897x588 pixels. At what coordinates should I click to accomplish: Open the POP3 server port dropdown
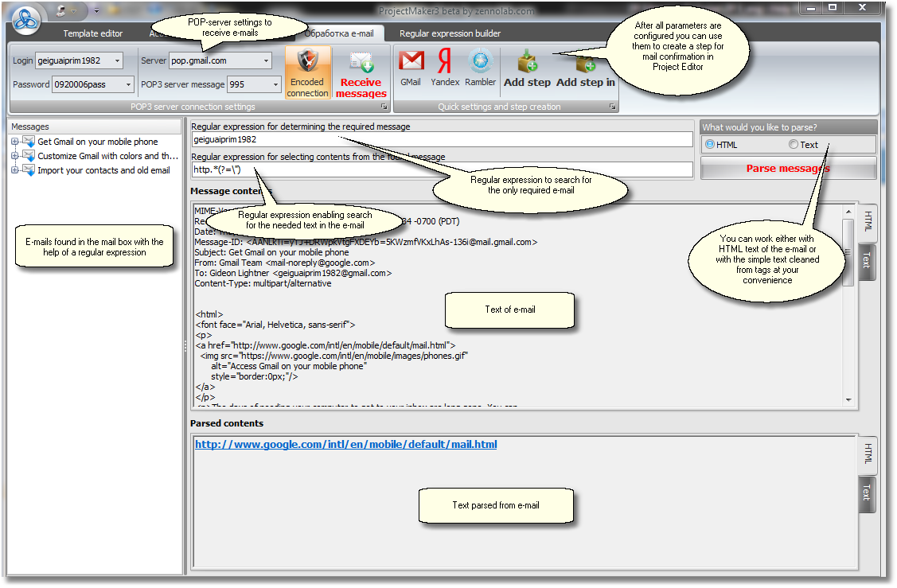pyautogui.click(x=276, y=84)
